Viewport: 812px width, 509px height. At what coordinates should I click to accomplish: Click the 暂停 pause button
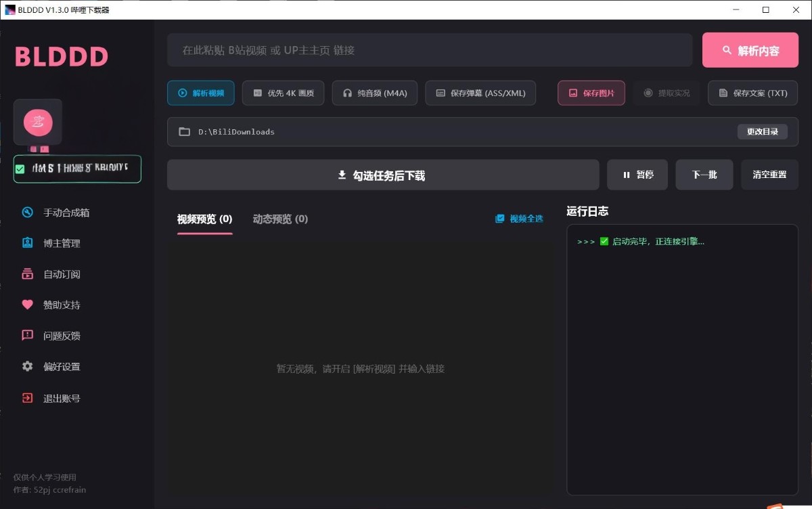637,175
